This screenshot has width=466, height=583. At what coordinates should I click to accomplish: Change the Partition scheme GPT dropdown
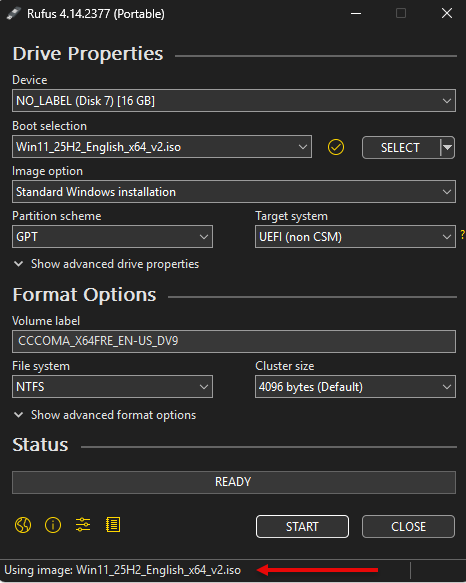pyautogui.click(x=112, y=236)
